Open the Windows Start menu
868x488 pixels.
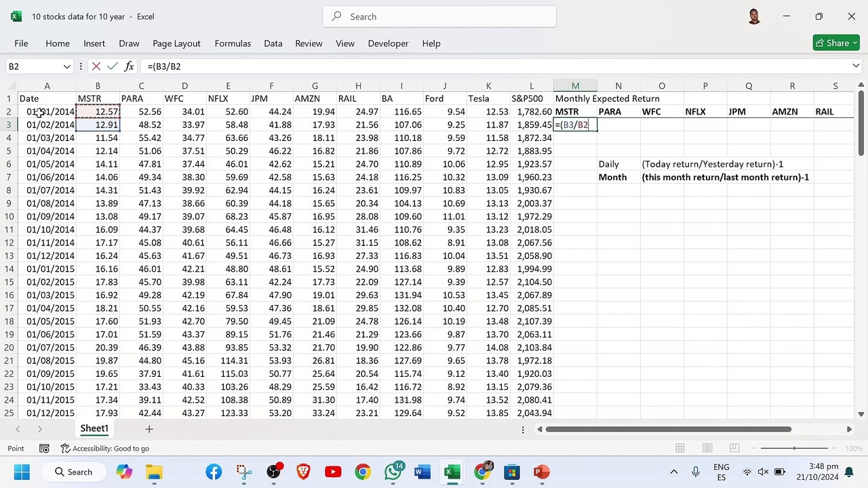tap(21, 472)
